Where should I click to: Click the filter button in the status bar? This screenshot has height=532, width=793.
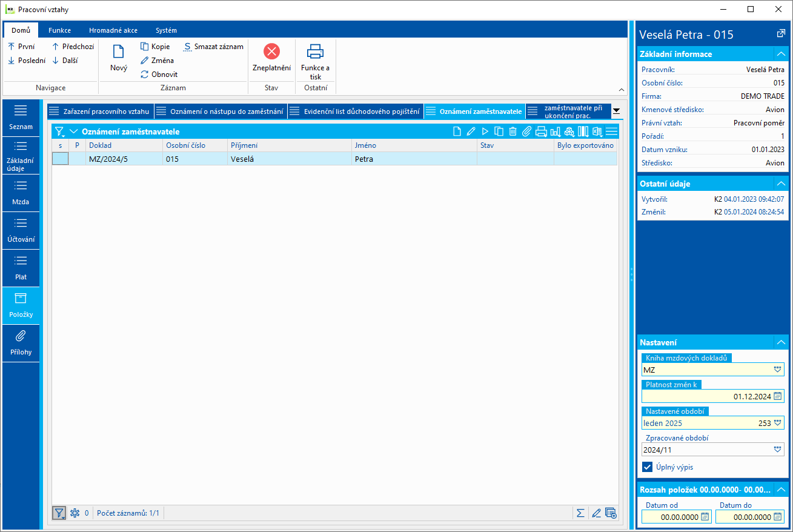[x=59, y=513]
